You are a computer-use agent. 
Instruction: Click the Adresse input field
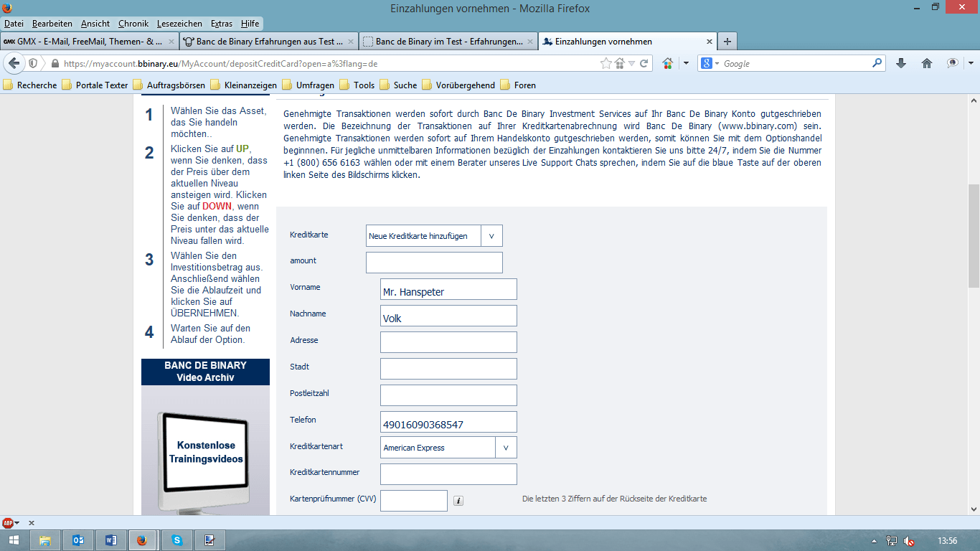[x=448, y=342]
